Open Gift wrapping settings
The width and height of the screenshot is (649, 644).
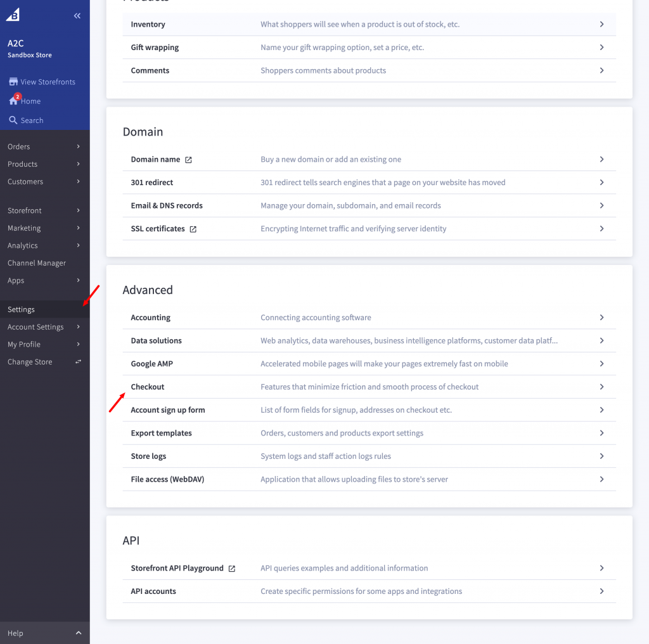[369, 47]
